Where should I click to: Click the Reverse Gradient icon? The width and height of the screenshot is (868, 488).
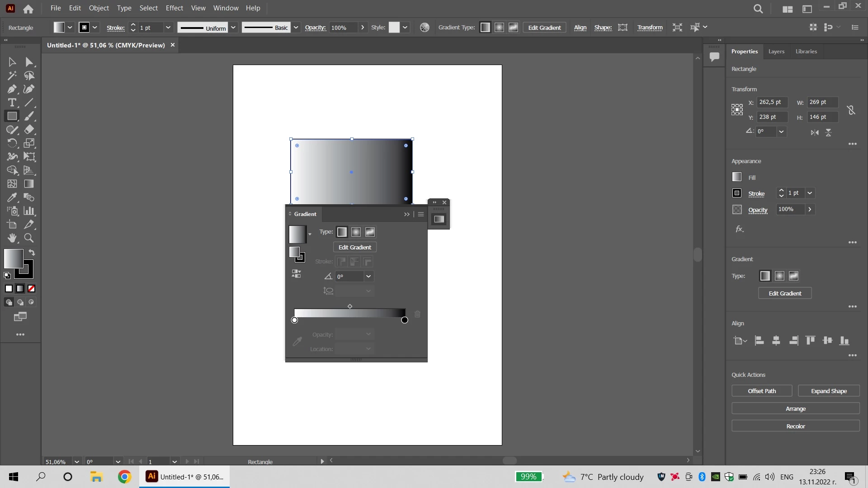[296, 274]
